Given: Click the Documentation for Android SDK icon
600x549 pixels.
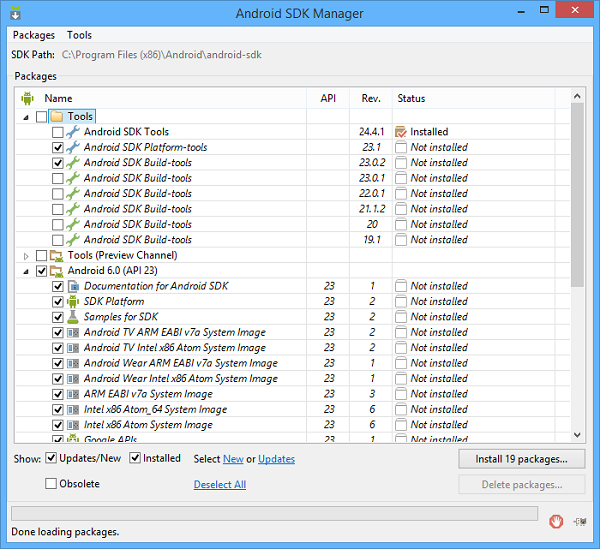Looking at the screenshot, I should point(72,286).
